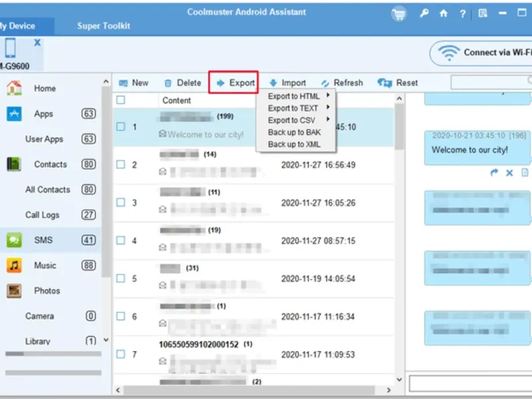The width and height of the screenshot is (532, 399).
Task: Click the Contacts book icon
Action: (14, 164)
